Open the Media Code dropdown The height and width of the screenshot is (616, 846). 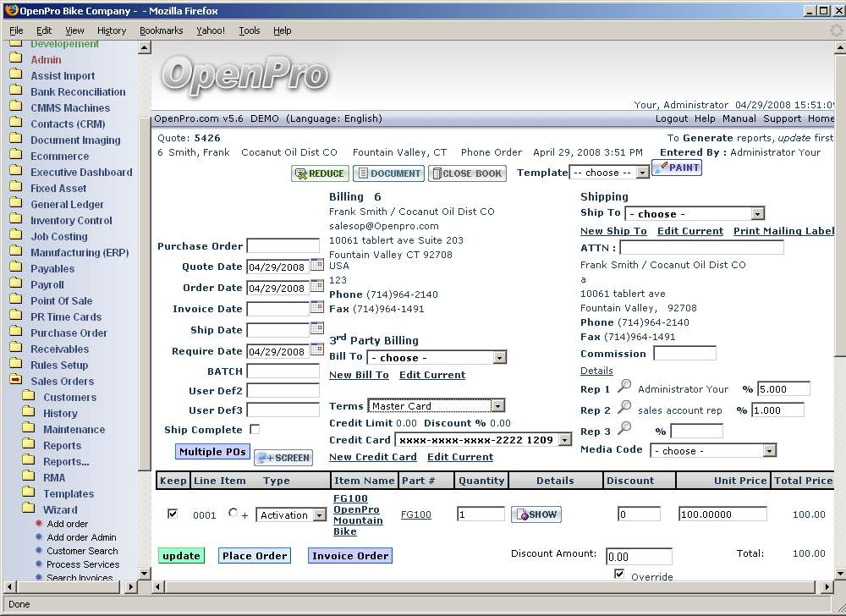(x=712, y=451)
